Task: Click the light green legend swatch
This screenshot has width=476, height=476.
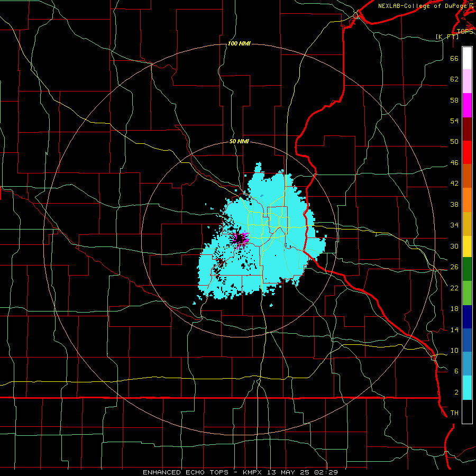Action: click(x=467, y=293)
